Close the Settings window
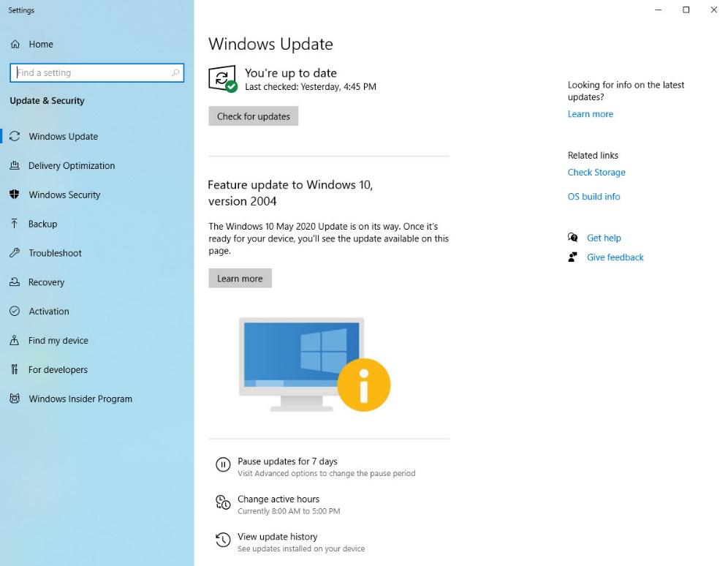Screen dimensions: 728x566 coord(713,10)
